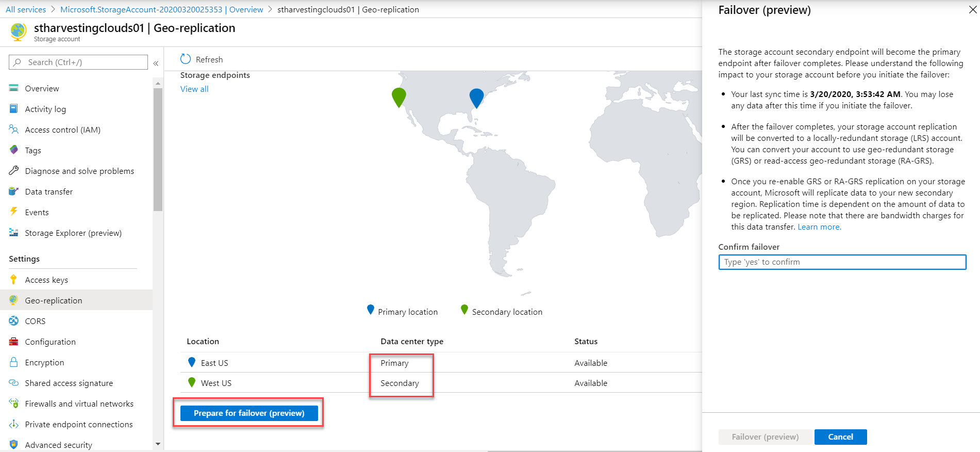Click the Tags icon
The image size is (980, 452).
[x=14, y=150]
